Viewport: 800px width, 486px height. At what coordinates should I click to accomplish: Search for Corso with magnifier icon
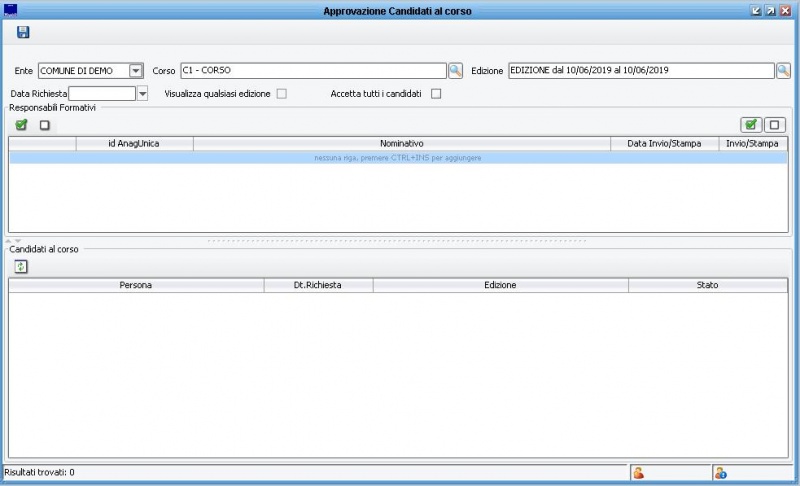tap(455, 70)
